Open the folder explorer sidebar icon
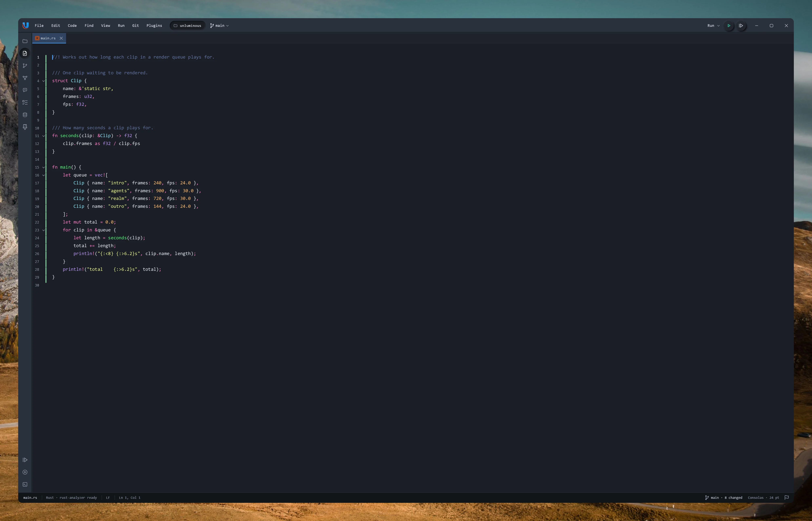 [25, 41]
